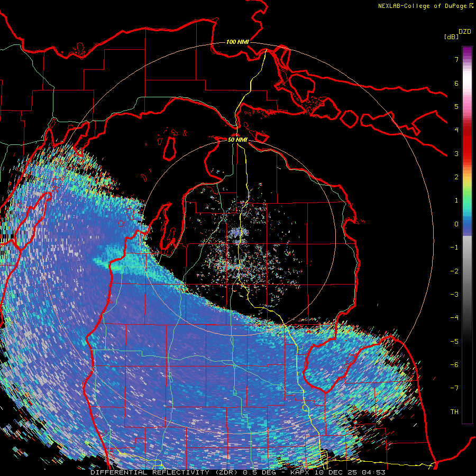The height and width of the screenshot is (476, 476).
Task: Click the 3 value on color scale
Action: (x=456, y=153)
